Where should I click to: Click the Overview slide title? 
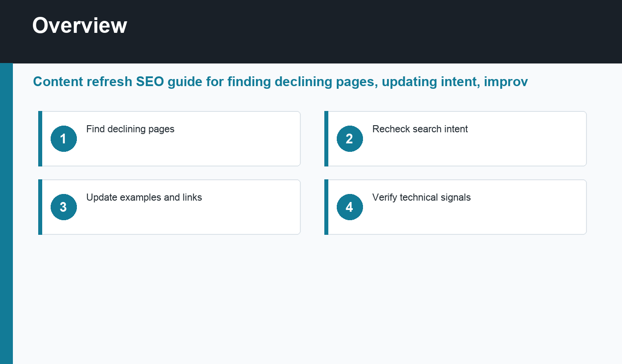click(x=80, y=25)
